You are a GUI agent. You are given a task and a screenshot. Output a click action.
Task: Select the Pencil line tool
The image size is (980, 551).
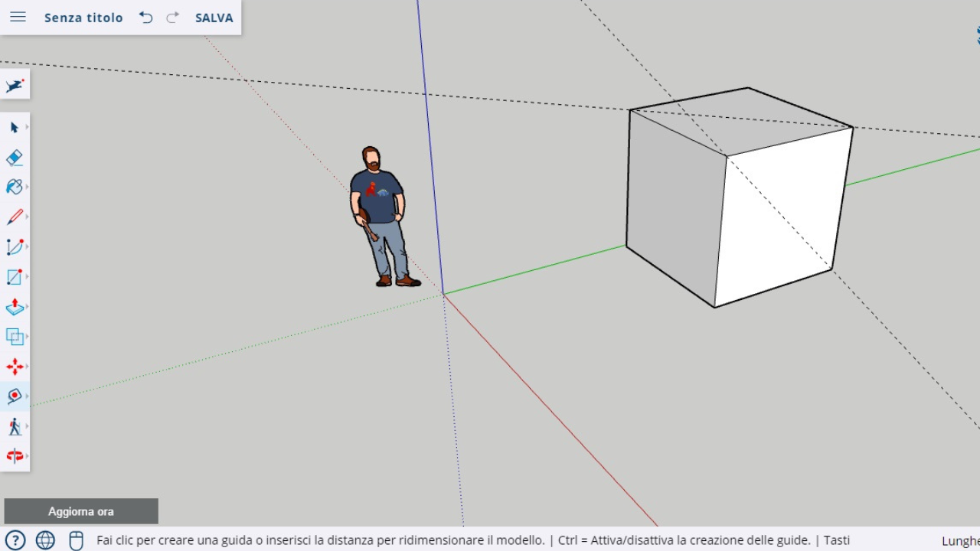(14, 217)
